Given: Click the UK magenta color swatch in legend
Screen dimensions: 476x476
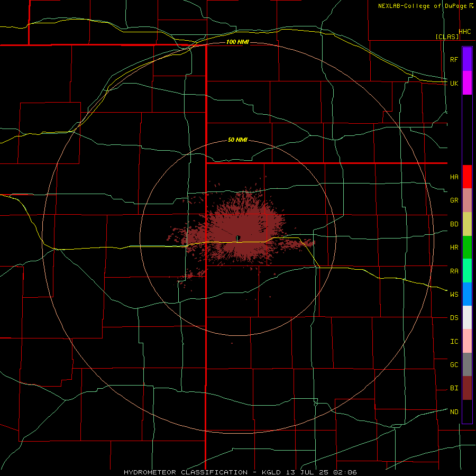Looking at the screenshot, I should coord(467,83).
